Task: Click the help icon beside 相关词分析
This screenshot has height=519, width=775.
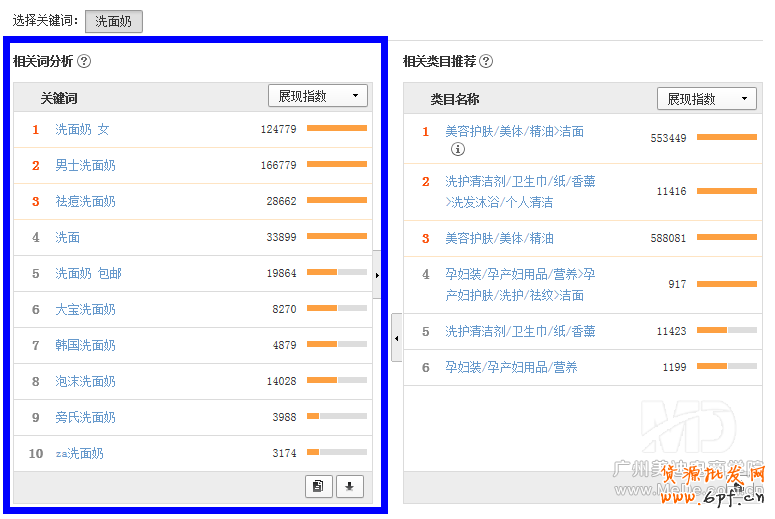Action: click(84, 61)
